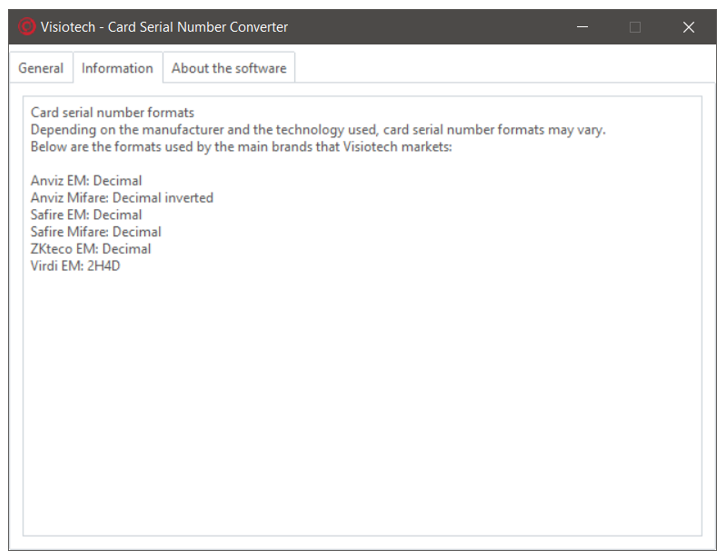Click the Visiotech red logo icon
The height and width of the screenshot is (556, 722).
pos(27,27)
